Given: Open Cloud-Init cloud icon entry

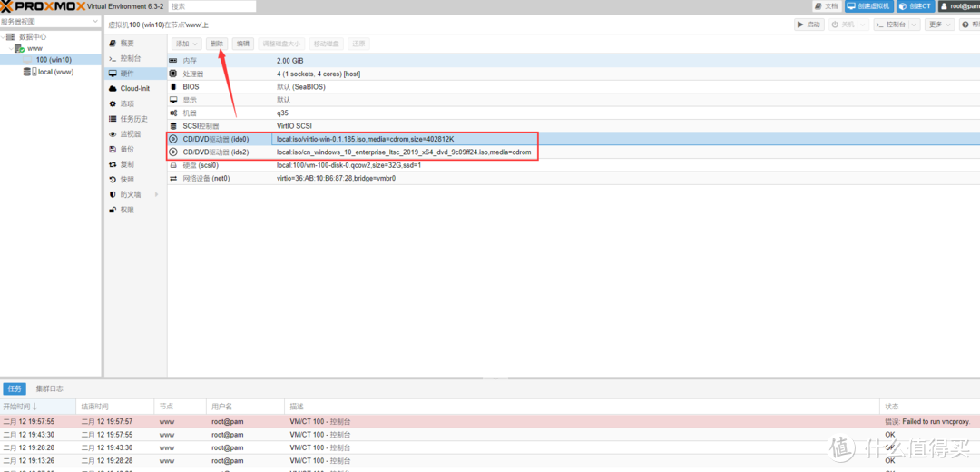Looking at the screenshot, I should coord(113,88).
